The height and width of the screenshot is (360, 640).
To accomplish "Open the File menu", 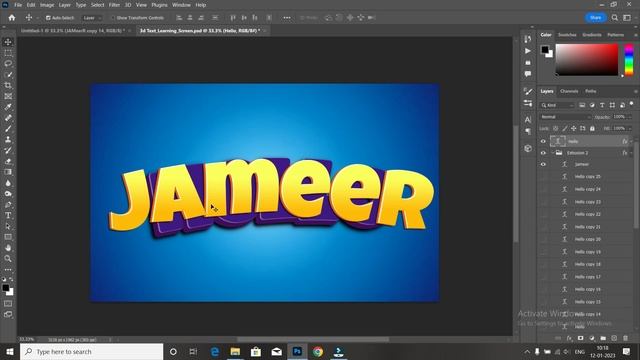I will [x=18, y=5].
